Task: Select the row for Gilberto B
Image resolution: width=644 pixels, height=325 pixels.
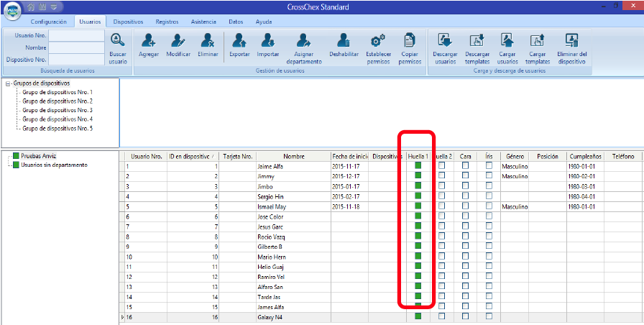Action: pos(383,247)
